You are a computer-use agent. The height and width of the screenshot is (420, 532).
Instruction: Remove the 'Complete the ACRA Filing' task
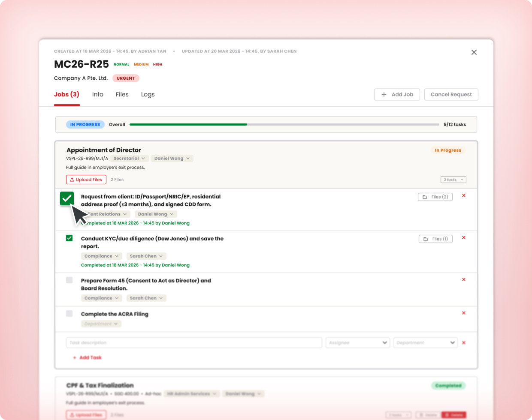[464, 313]
